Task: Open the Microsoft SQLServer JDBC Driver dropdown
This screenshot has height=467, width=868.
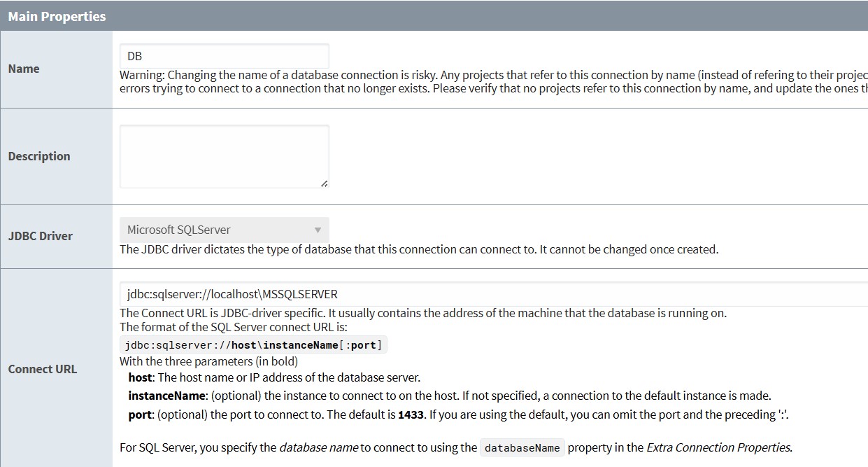Action: pyautogui.click(x=224, y=230)
